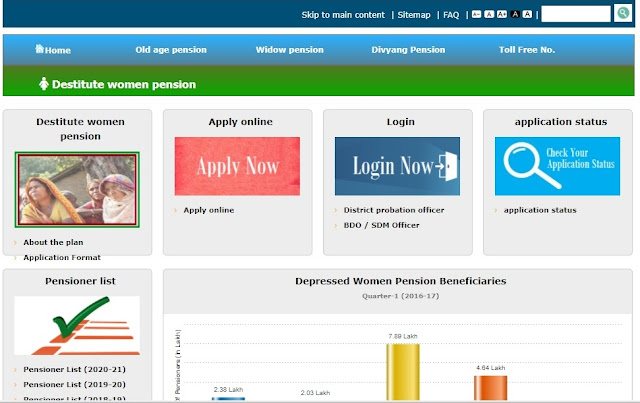Open BDO / SDM Officer login link
This screenshot has width=640, height=403.
[381, 225]
